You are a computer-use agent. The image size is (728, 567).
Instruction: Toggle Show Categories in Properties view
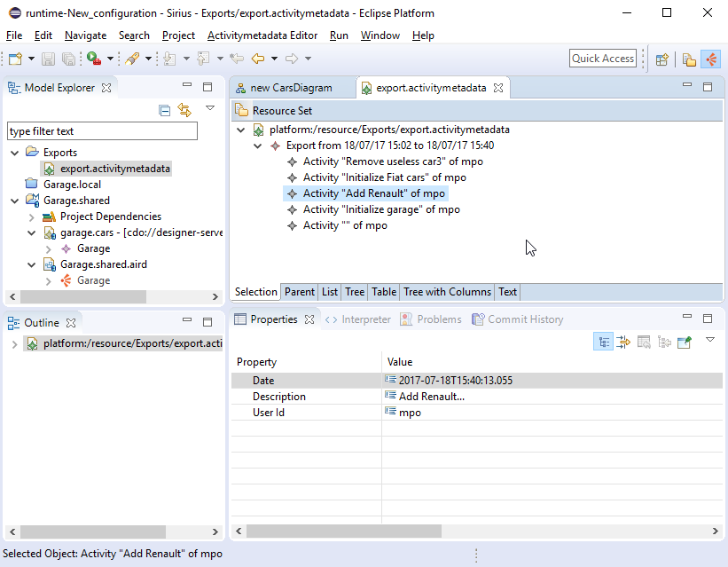coord(603,342)
